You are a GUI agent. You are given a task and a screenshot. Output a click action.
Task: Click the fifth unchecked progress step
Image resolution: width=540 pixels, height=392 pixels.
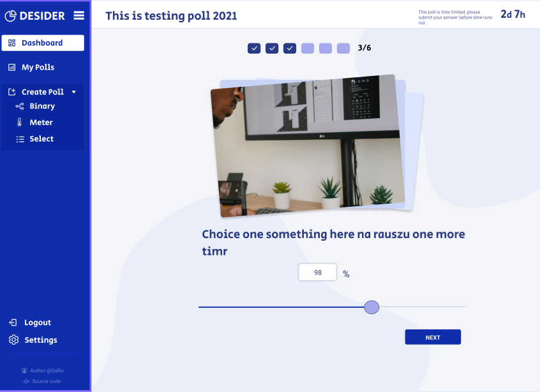pos(326,49)
